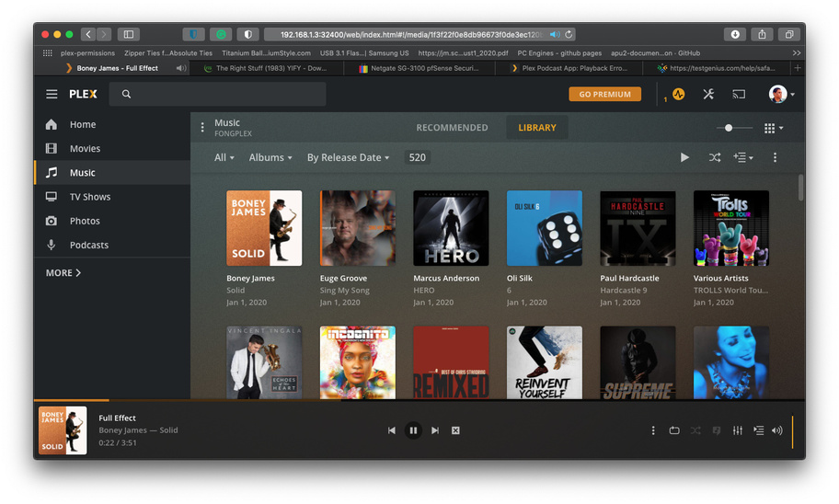This screenshot has height=504, width=839.
Task: Shuffle the library from toolbar
Action: [x=714, y=157]
